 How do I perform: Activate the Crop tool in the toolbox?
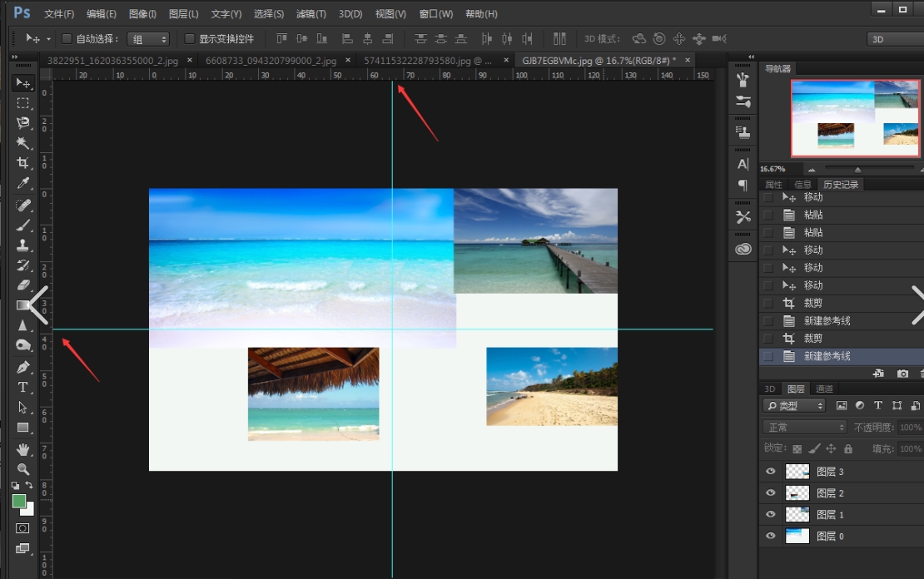(x=23, y=162)
